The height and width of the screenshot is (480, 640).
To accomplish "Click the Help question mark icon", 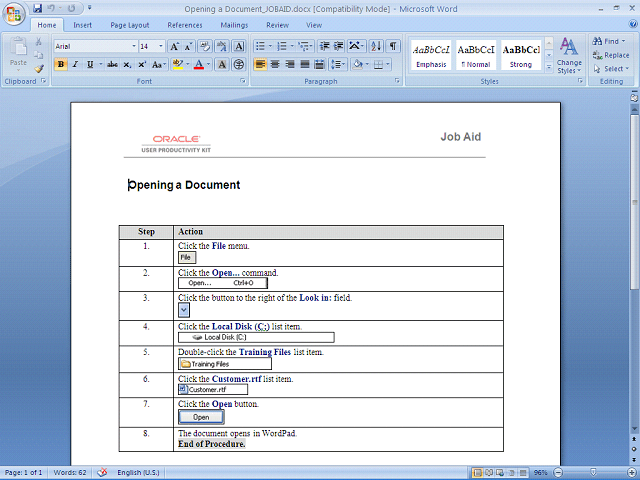I will click(x=633, y=24).
